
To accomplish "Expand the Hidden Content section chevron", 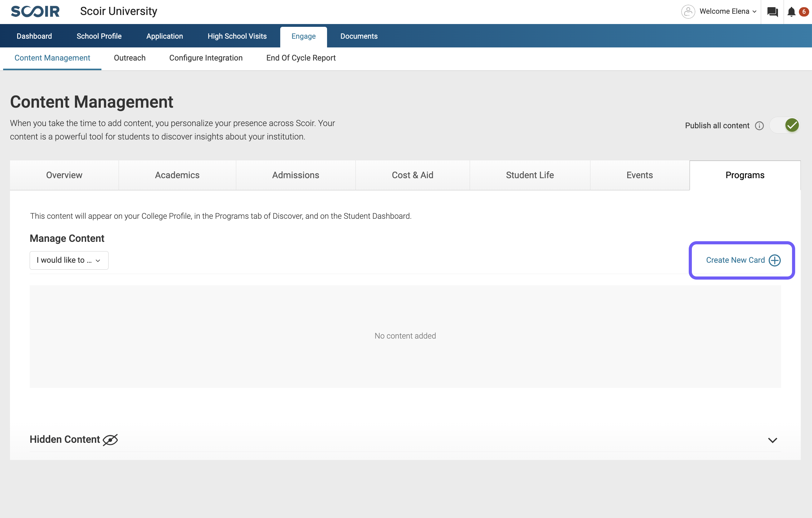I will 772,440.
